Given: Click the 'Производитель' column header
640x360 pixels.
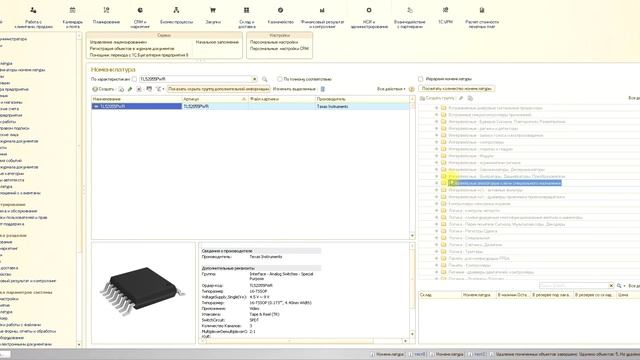Looking at the screenshot, I should point(362,99).
